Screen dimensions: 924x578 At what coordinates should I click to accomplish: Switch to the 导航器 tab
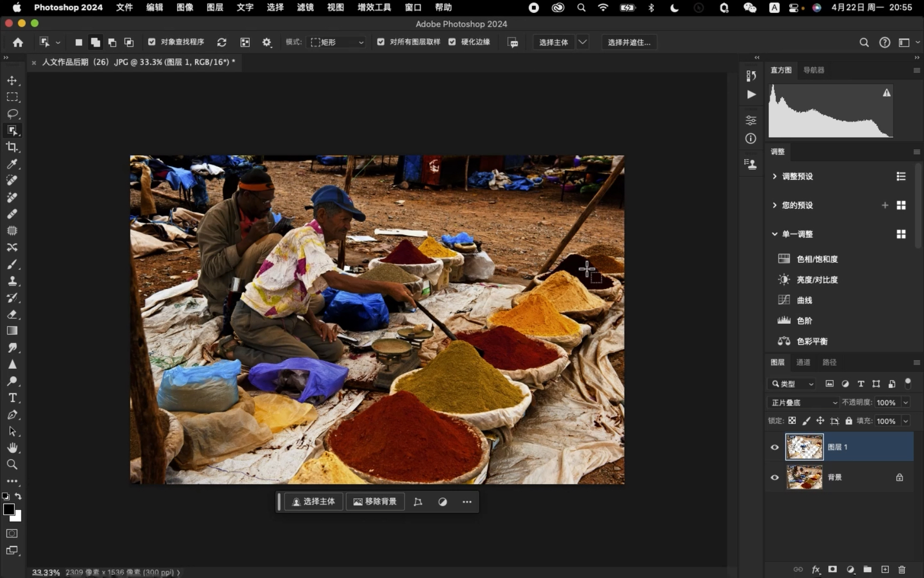tap(814, 70)
